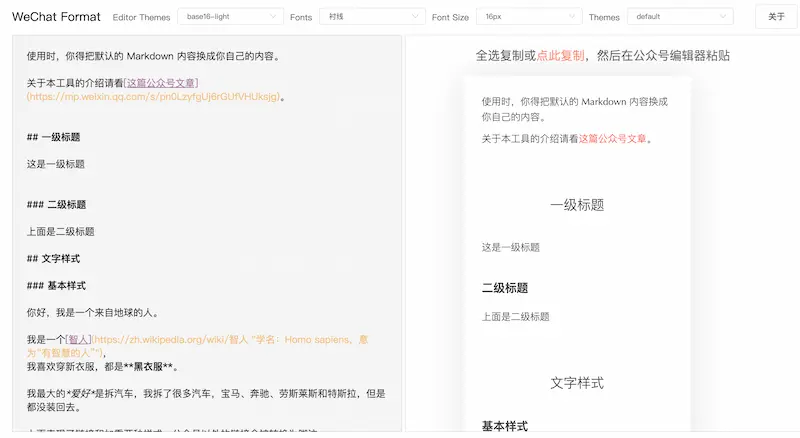The image size is (800, 438).
Task: Click the '## 文字样式' line in editor
Action: pos(54,258)
